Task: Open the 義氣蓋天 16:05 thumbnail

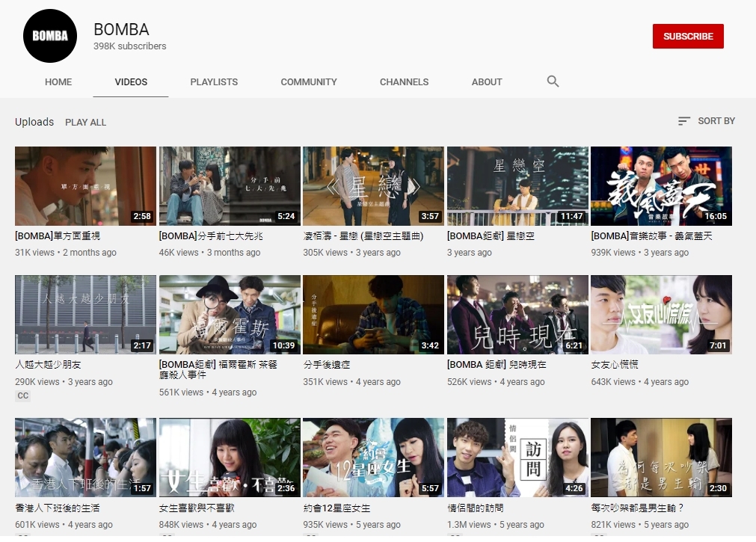Action: 661,186
